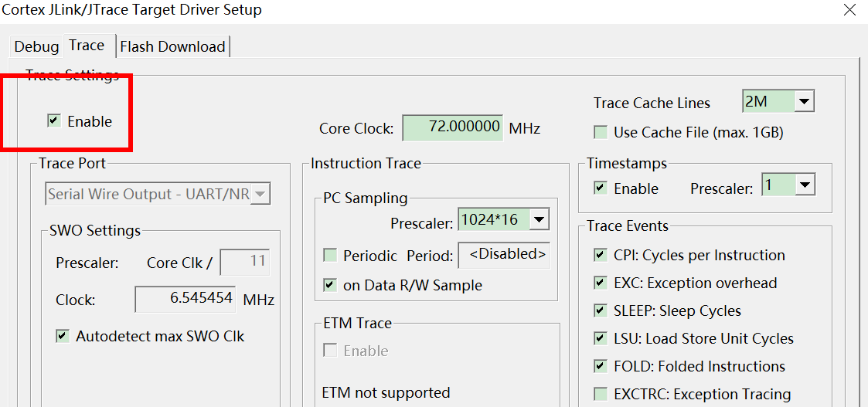Close the Target Driver Setup dialog
This screenshot has width=868, height=407.
tap(849, 10)
